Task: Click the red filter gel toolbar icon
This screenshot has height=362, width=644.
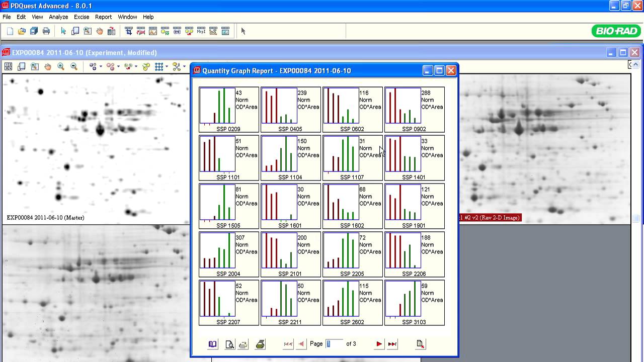Action: [141, 31]
